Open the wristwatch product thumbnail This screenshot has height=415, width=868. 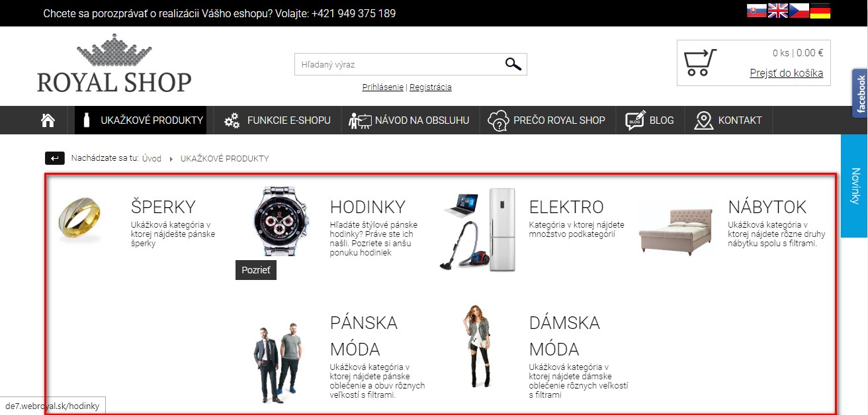(x=281, y=220)
